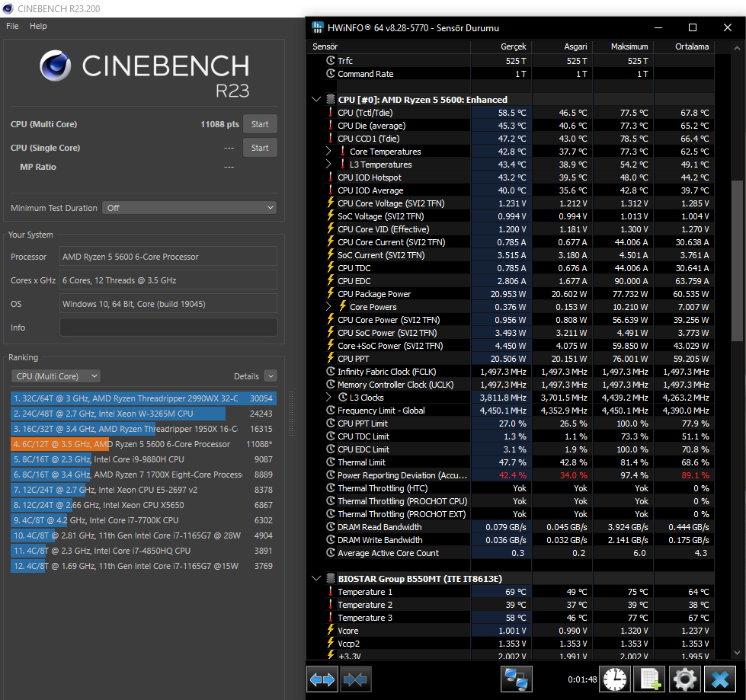Viewport: 746px width, 700px height.
Task: Select Thermal Throttling (HTC) row
Action: pos(511,488)
